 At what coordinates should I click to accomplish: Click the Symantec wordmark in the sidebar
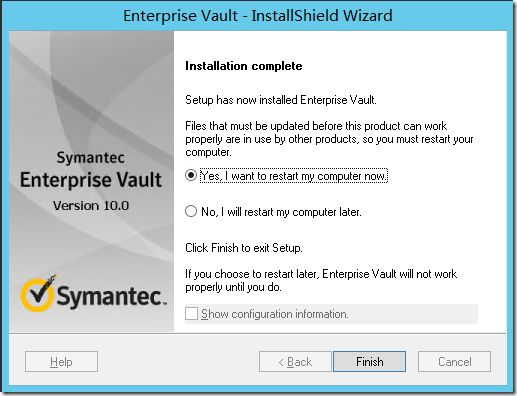click(112, 296)
